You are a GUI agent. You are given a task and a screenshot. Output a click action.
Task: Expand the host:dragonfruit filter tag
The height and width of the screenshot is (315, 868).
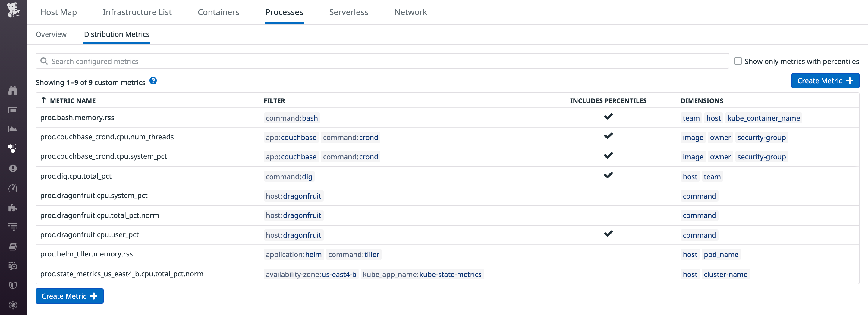(x=293, y=196)
